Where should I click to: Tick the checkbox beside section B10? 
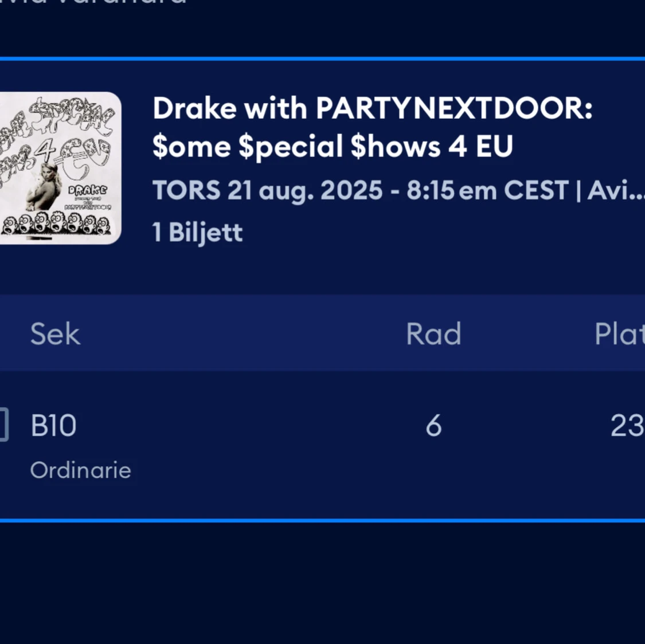tap(3, 425)
